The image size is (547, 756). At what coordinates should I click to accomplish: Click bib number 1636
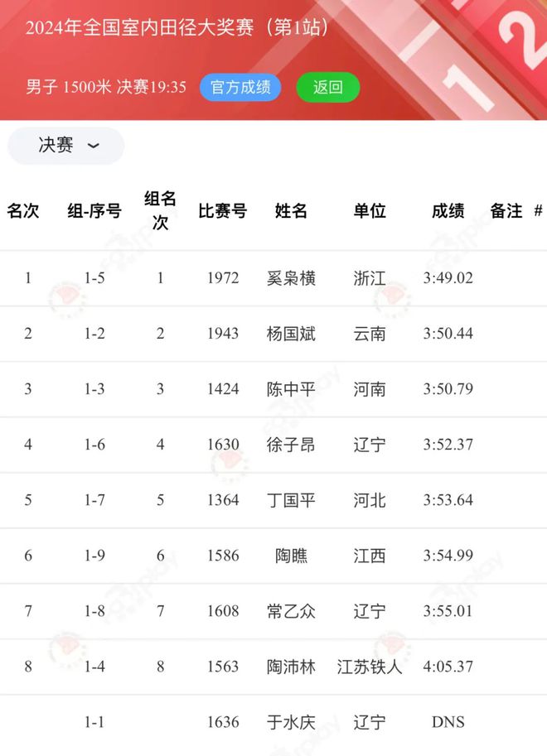coord(223,722)
